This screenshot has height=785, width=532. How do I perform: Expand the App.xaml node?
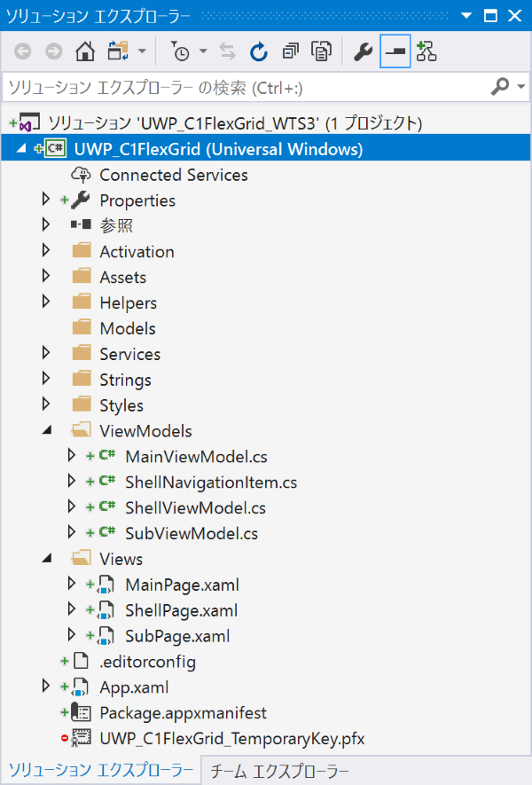[45, 686]
